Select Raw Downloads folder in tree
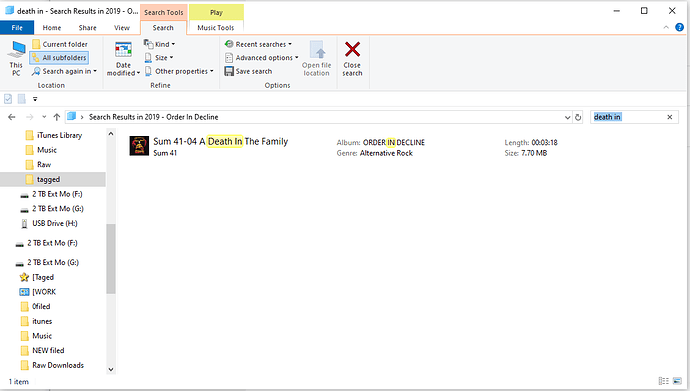The height and width of the screenshot is (391, 690). (x=52, y=365)
